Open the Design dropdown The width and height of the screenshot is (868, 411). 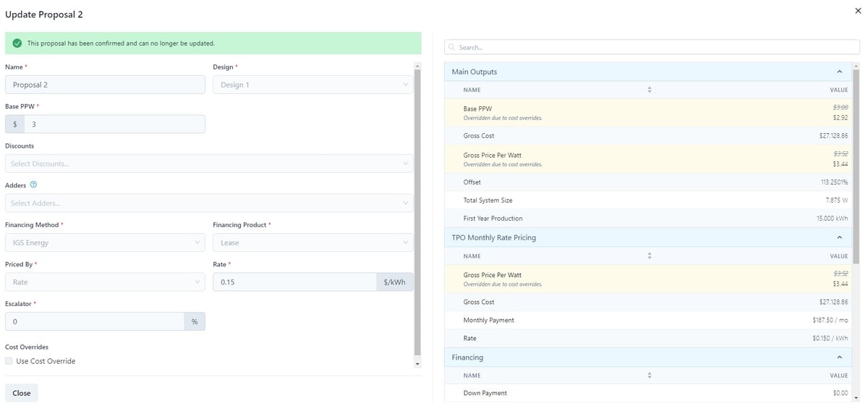tap(312, 85)
